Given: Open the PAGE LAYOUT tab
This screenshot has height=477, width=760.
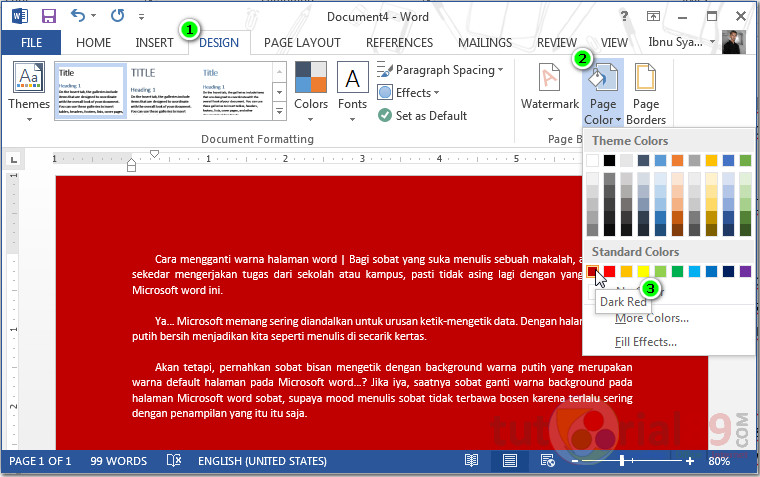Looking at the screenshot, I should pyautogui.click(x=302, y=43).
